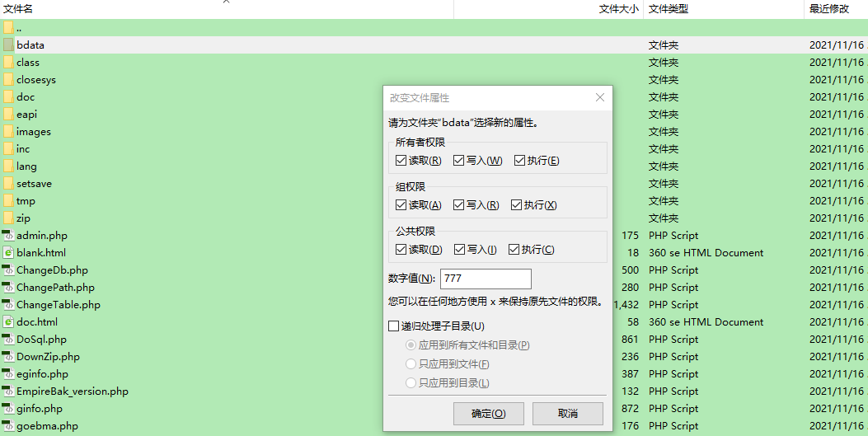868x436 pixels.
Task: Click the size value 872 for ginfo.php
Action: (630, 409)
